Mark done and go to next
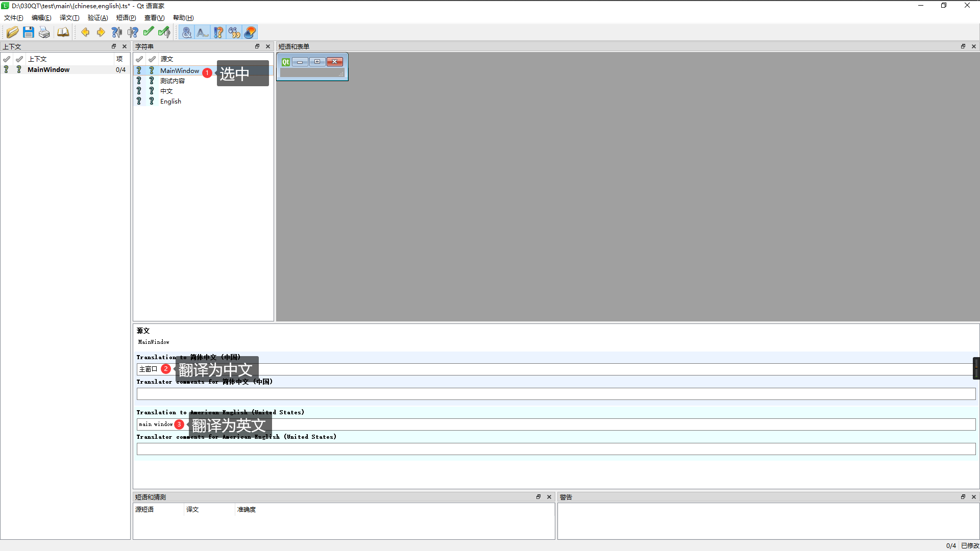This screenshot has width=980, height=551. click(x=164, y=33)
